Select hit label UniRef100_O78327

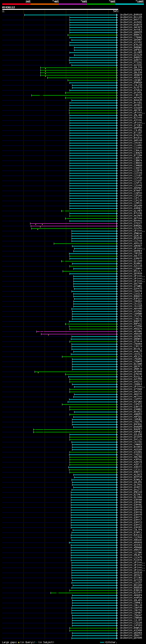coord(131,223)
